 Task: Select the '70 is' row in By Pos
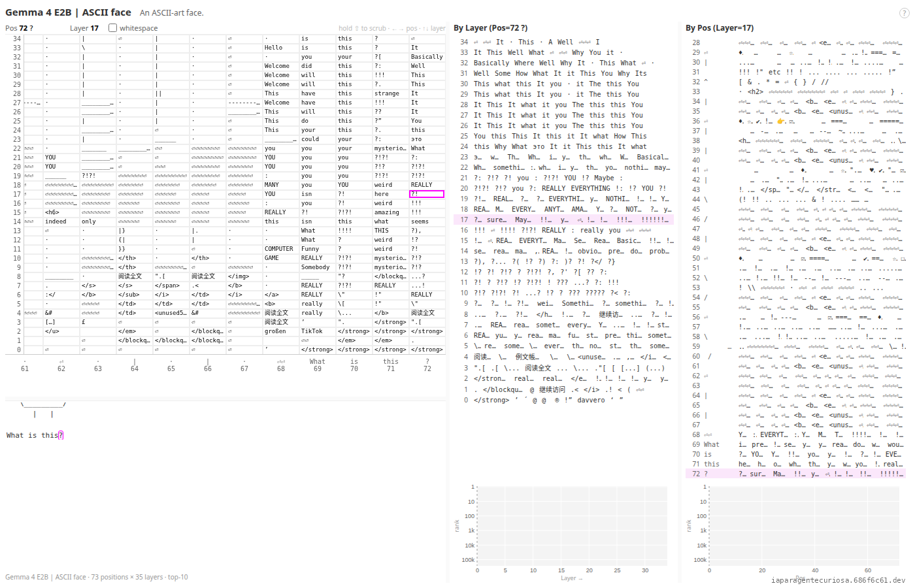coord(795,454)
